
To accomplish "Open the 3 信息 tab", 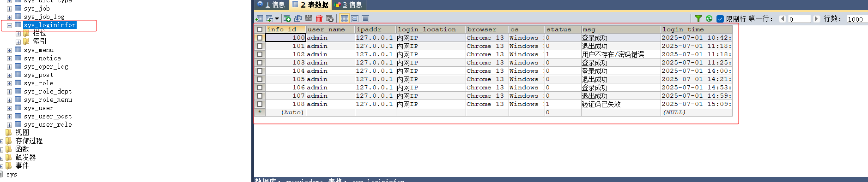I will (348, 5).
